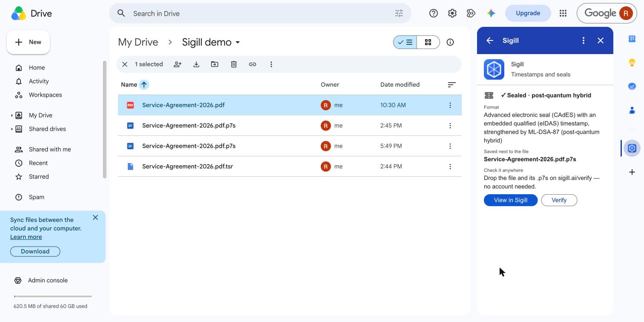Expand My Drive tree in sidebar
This screenshot has width=644, height=322.
click(x=11, y=115)
